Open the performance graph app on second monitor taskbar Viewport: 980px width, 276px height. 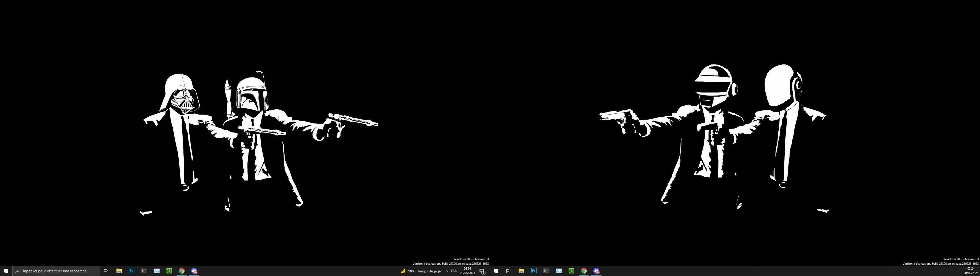pyautogui.click(x=558, y=271)
